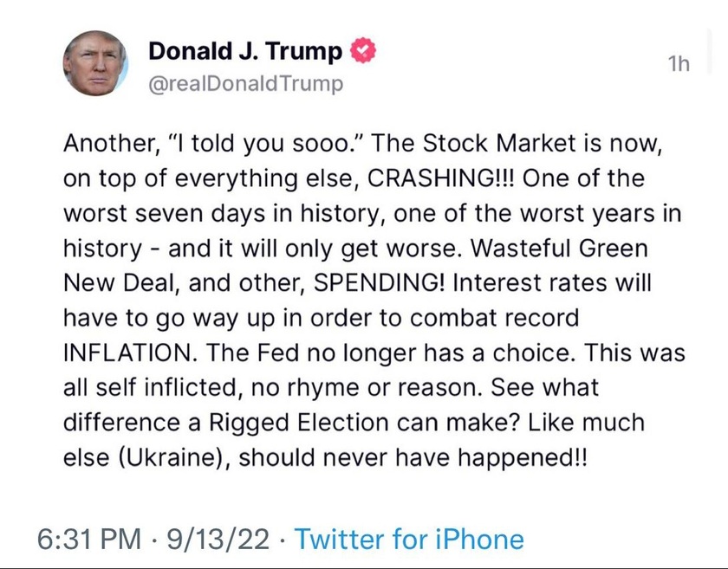This screenshot has width=728, height=569.
Task: Open the @realDonaldTrump handle
Action: click(245, 83)
